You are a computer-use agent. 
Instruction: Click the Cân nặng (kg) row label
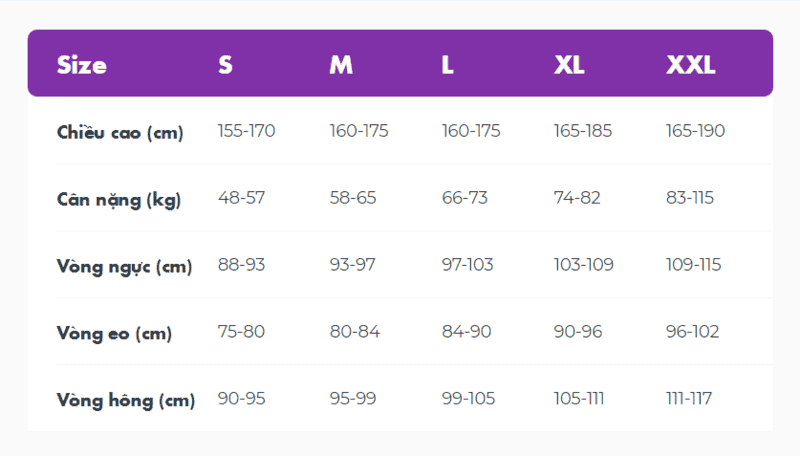tap(118, 198)
